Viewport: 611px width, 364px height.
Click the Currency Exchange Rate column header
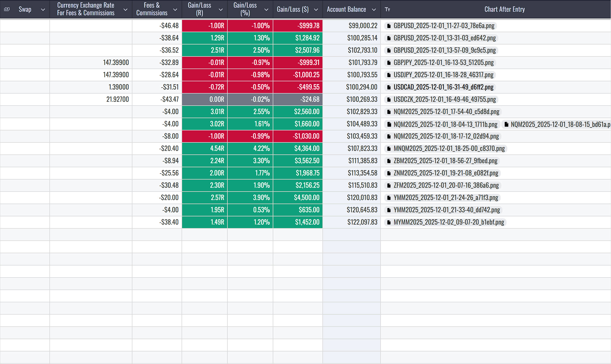[x=85, y=9]
